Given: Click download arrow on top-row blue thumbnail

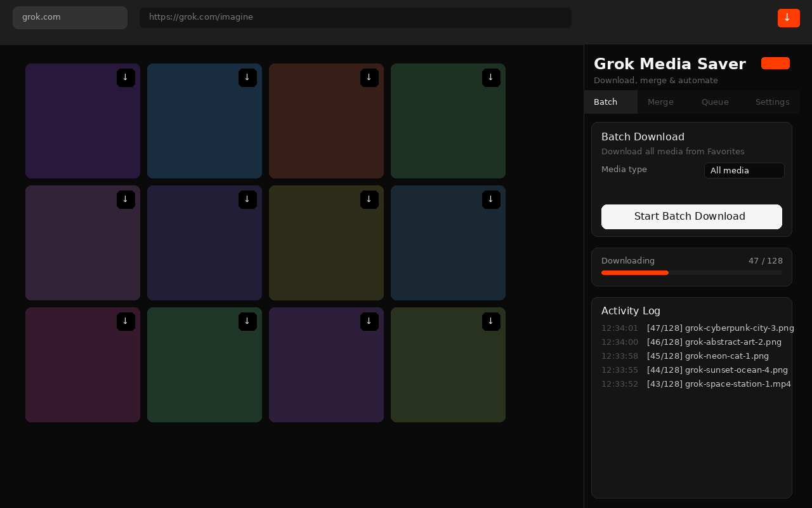Looking at the screenshot, I should click(247, 77).
